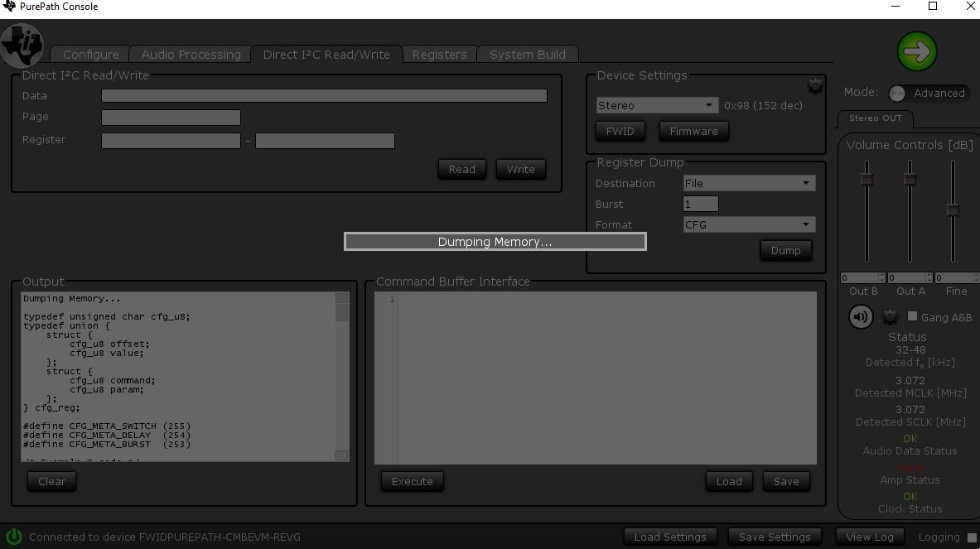Click the Firmware button

[693, 131]
